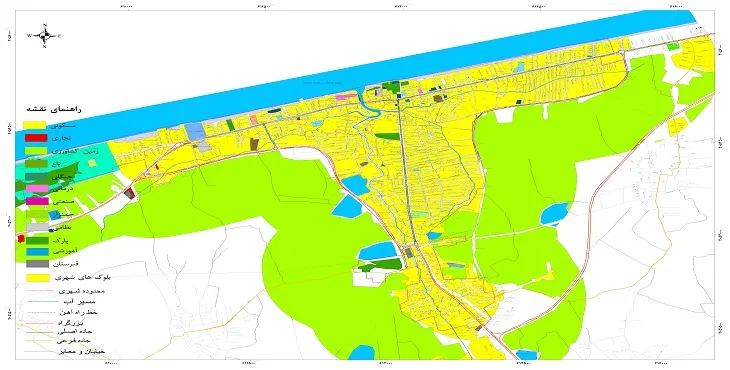Click the 'خط راه آهن' legend label

tap(78, 312)
